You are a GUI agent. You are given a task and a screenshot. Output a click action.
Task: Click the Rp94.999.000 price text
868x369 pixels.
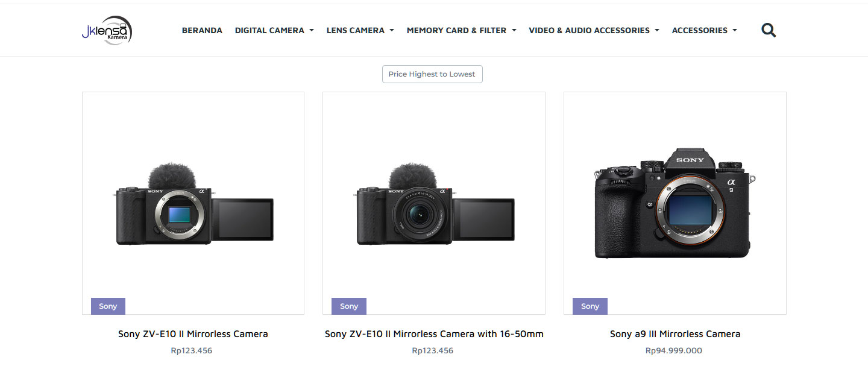pyautogui.click(x=674, y=350)
